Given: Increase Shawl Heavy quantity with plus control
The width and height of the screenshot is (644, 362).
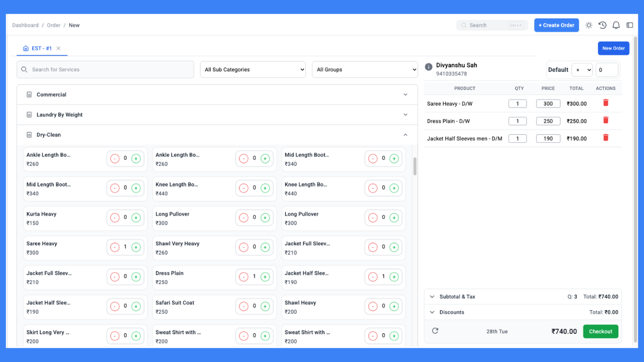Looking at the screenshot, I should (394, 306).
